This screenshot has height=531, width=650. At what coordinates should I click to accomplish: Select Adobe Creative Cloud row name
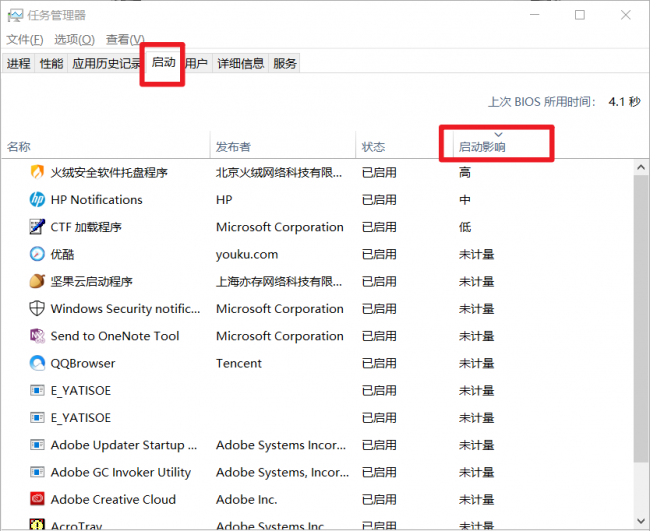coord(113,499)
